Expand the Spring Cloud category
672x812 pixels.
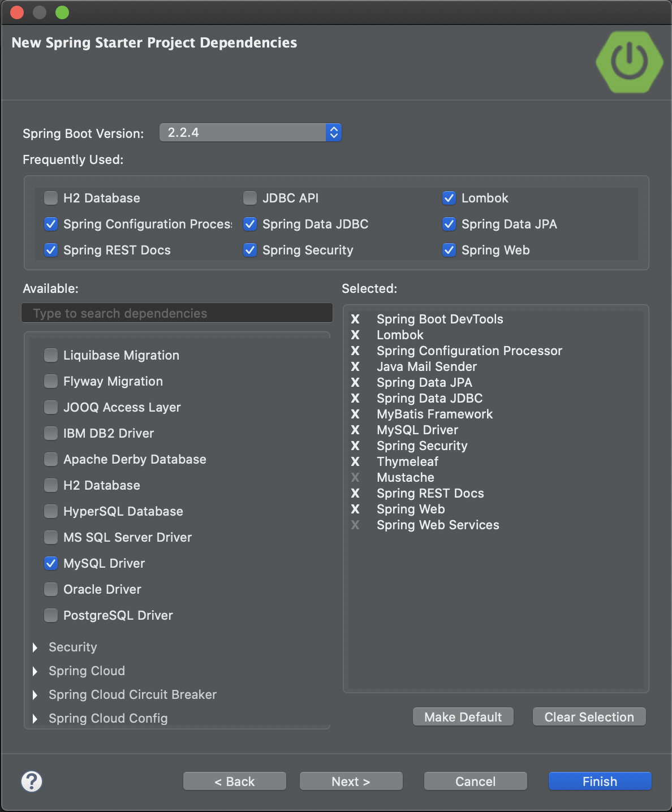[x=35, y=671]
